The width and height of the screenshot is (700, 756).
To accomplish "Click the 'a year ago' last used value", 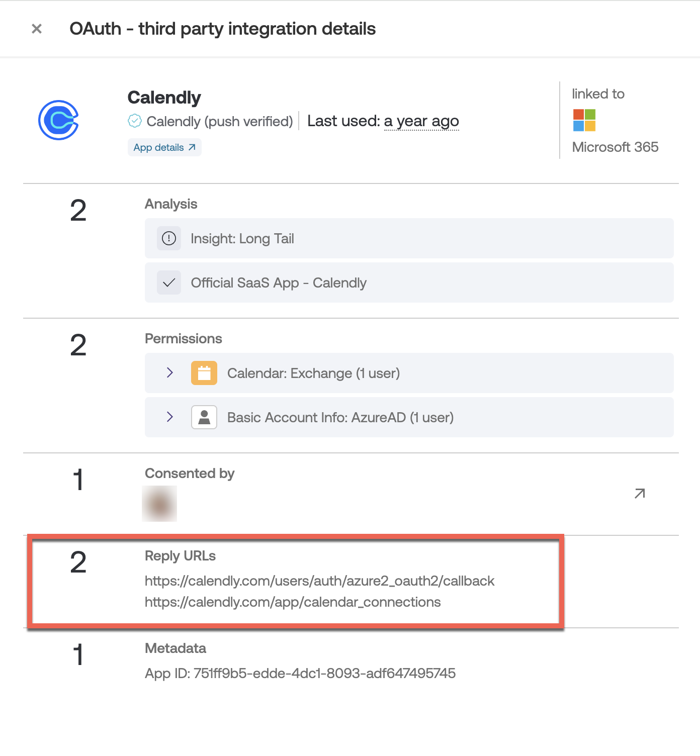I will (x=421, y=121).
